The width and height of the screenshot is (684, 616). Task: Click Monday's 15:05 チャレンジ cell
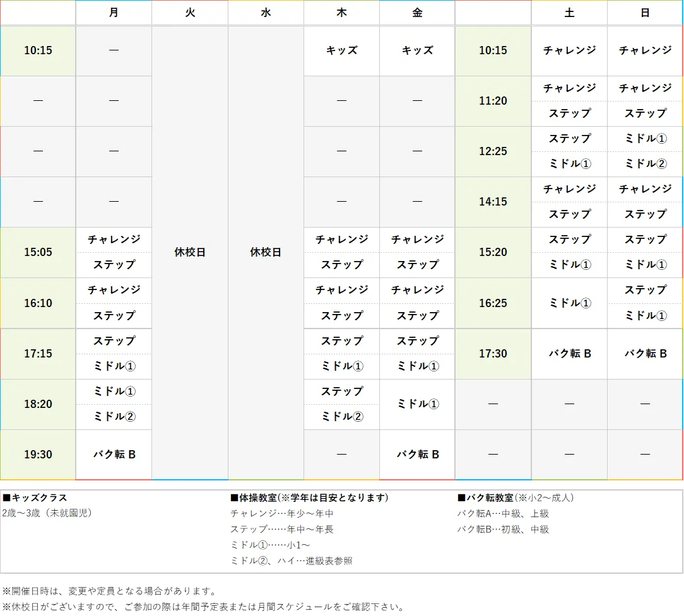click(114, 240)
